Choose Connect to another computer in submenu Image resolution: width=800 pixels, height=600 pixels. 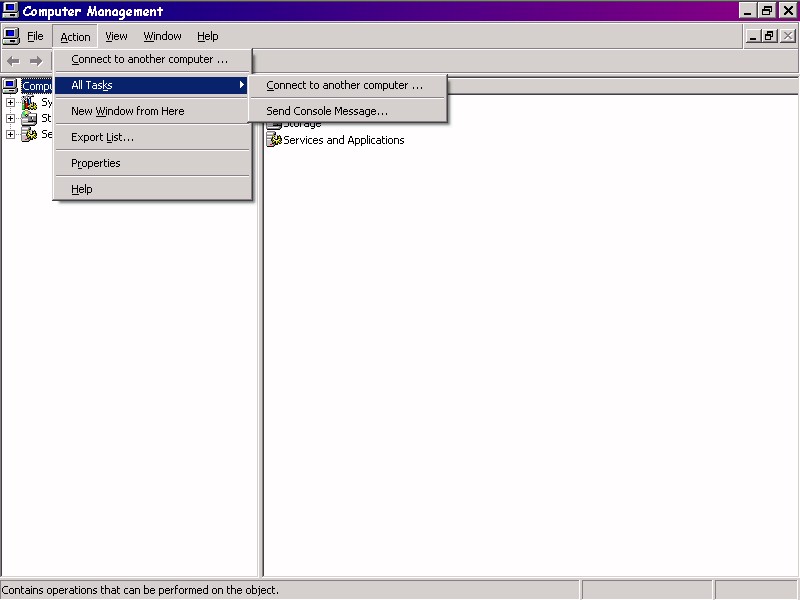(x=348, y=85)
